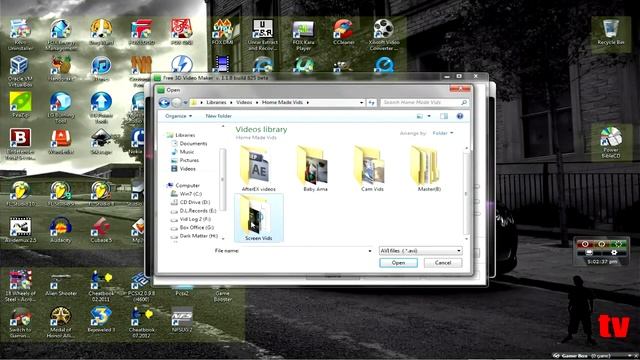
Task: Click Videos in the address breadcrumb
Action: pyautogui.click(x=244, y=102)
